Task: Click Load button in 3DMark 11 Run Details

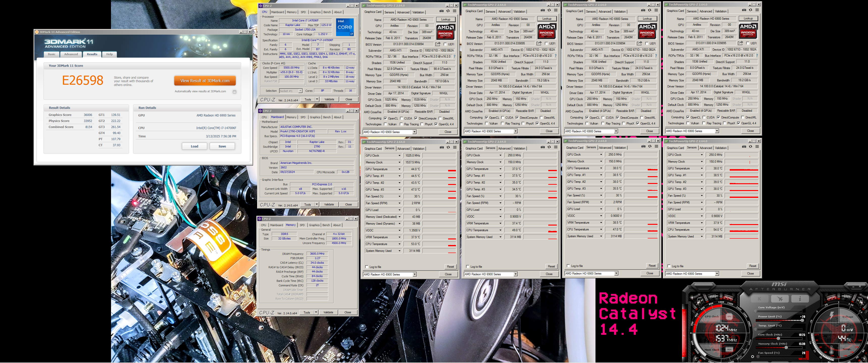Action: click(195, 146)
